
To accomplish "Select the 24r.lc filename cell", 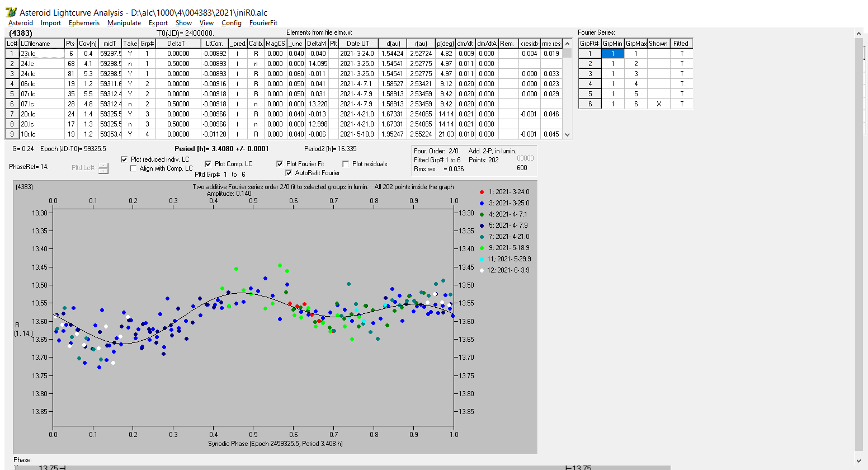I will 41,74.
